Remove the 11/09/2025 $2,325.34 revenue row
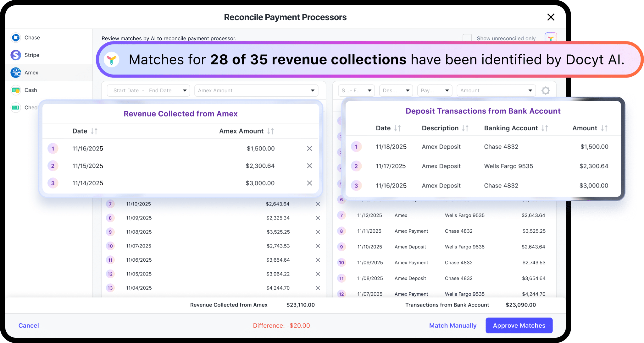The width and height of the screenshot is (644, 343). click(318, 218)
